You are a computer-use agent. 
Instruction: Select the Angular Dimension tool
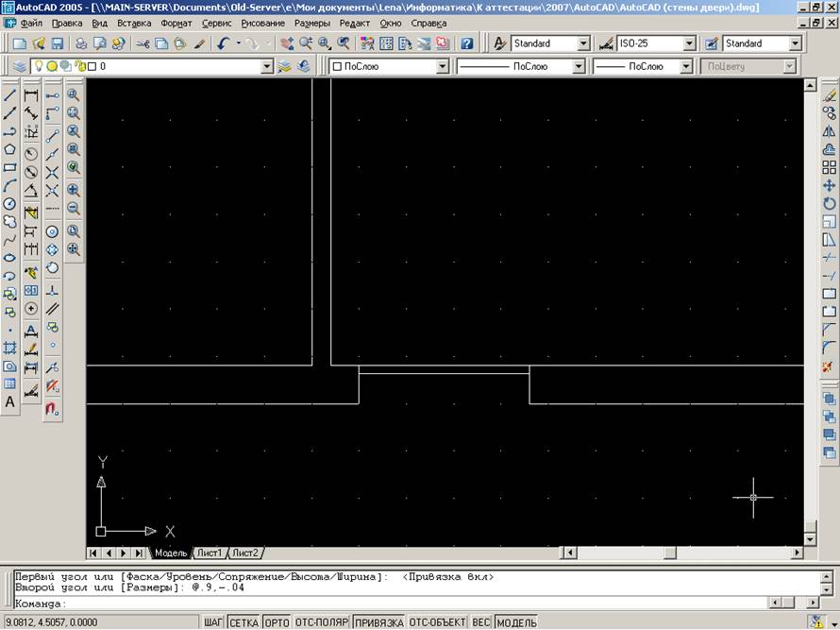pos(31,191)
